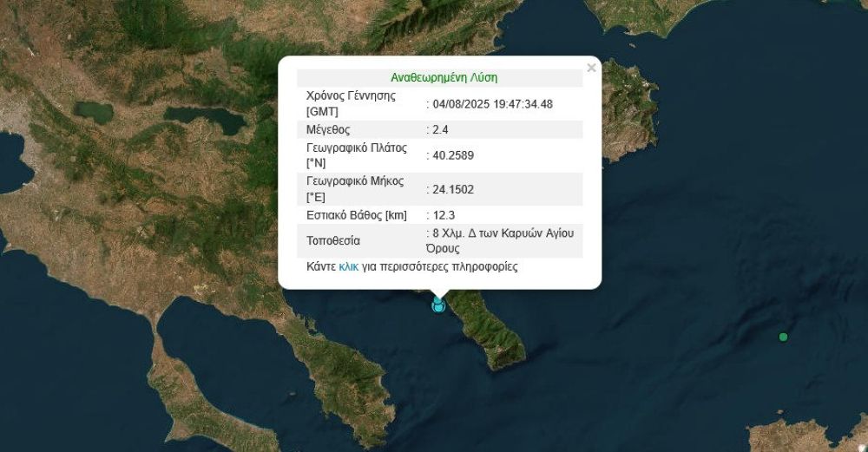The height and width of the screenshot is (452, 868).
Task: Click the focal depth value 12.3
Action: 443,215
